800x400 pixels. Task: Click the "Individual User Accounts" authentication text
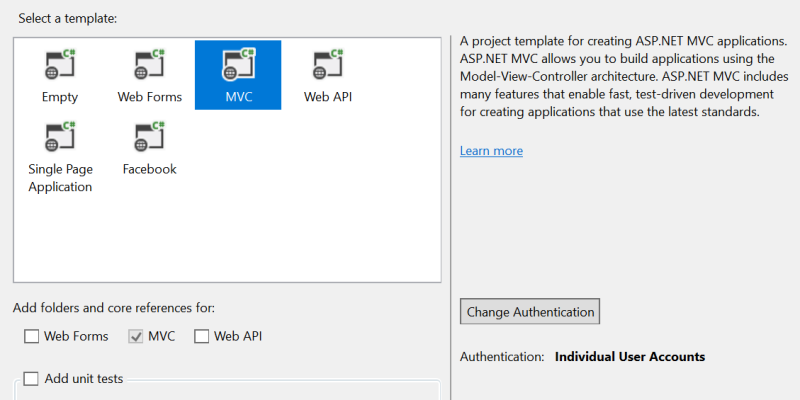[630, 357]
